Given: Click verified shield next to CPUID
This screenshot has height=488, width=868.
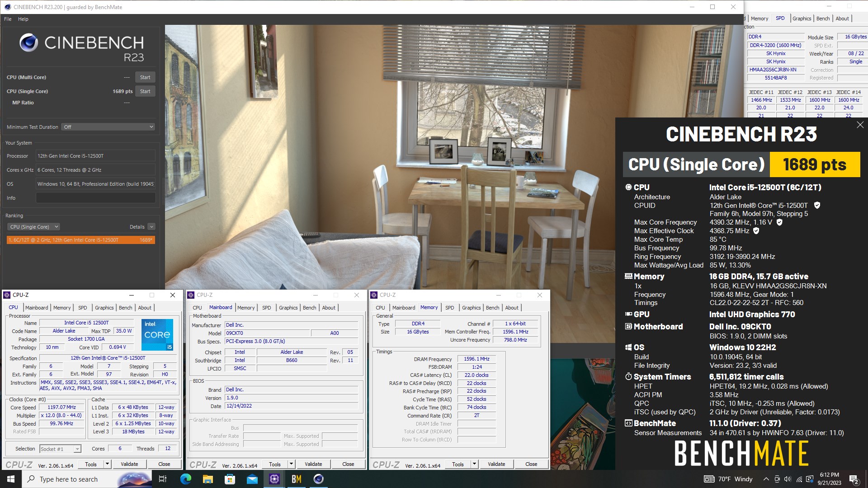Looking at the screenshot, I should tap(817, 205).
